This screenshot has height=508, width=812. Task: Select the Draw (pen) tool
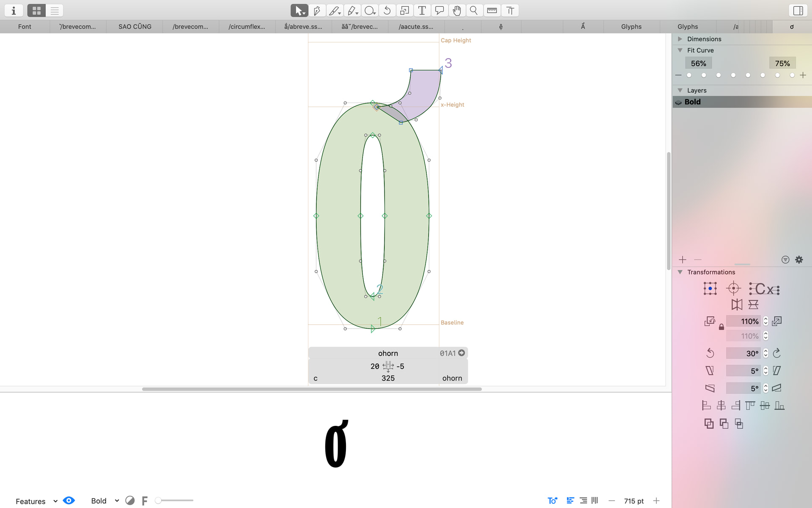317,11
